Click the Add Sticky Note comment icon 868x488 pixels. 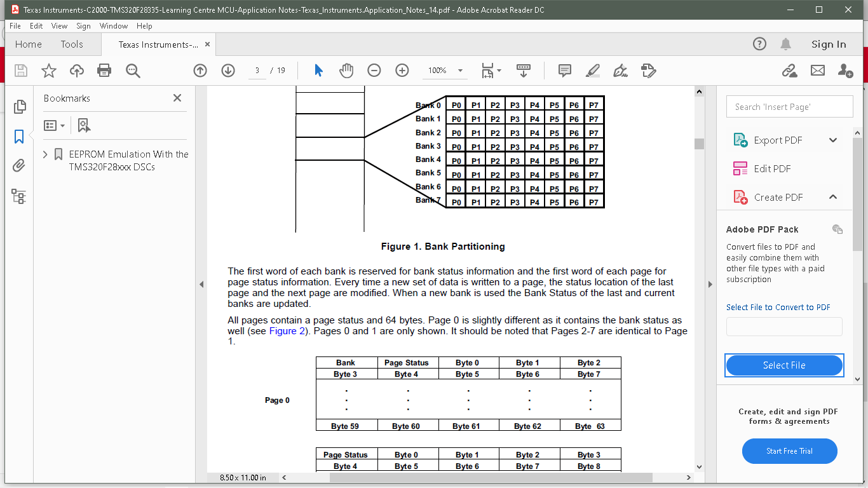564,71
